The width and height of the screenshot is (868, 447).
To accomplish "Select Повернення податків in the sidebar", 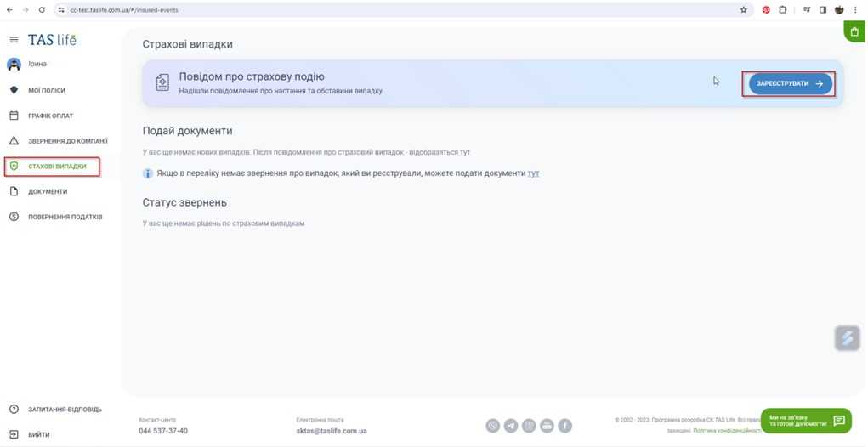I will coord(65,217).
